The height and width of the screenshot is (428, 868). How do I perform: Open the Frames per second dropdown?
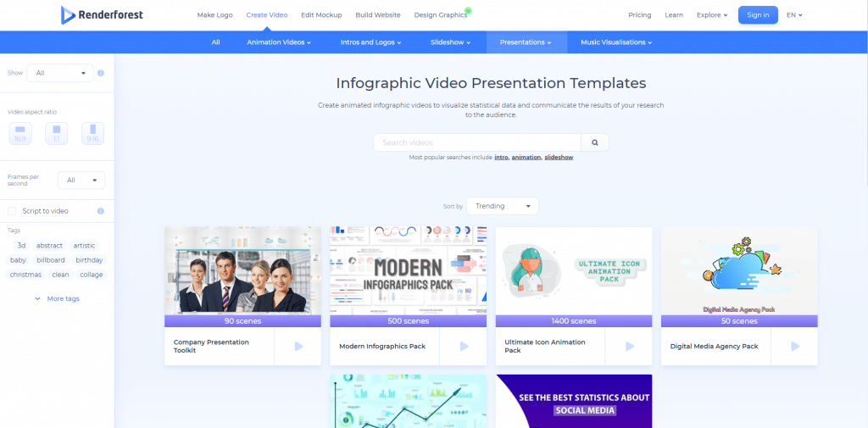81,180
